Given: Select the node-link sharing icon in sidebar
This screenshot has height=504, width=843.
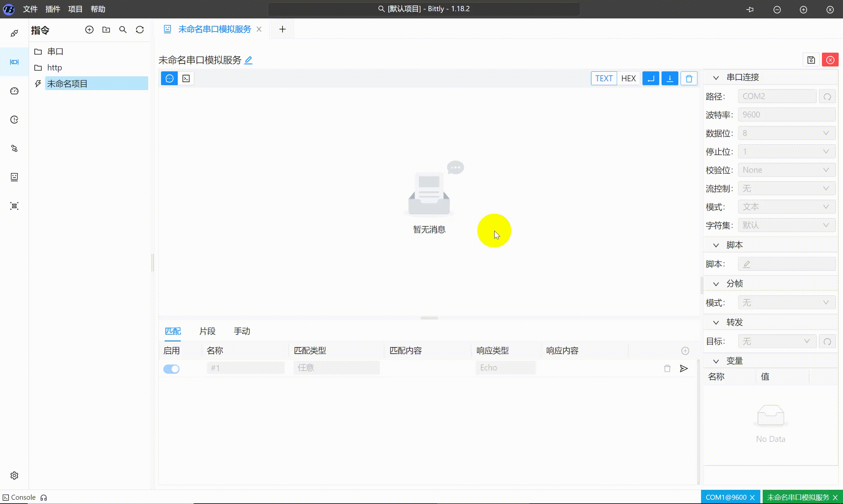Looking at the screenshot, I should pos(14,148).
